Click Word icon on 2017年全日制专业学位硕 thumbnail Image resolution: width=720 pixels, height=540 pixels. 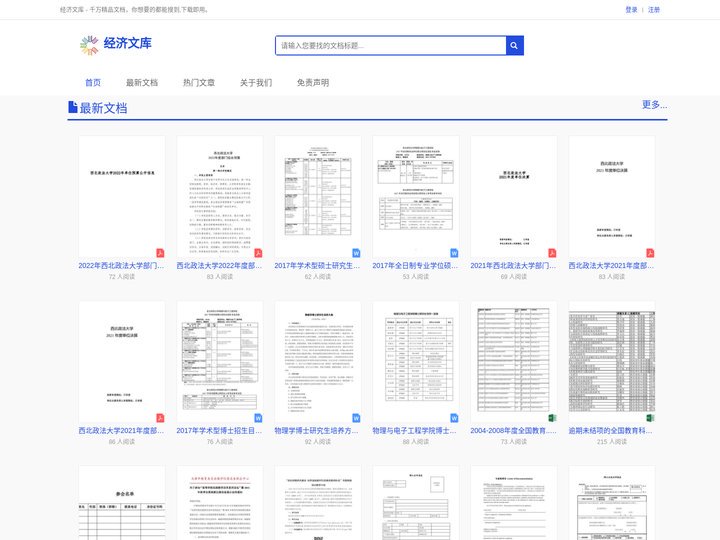point(454,253)
